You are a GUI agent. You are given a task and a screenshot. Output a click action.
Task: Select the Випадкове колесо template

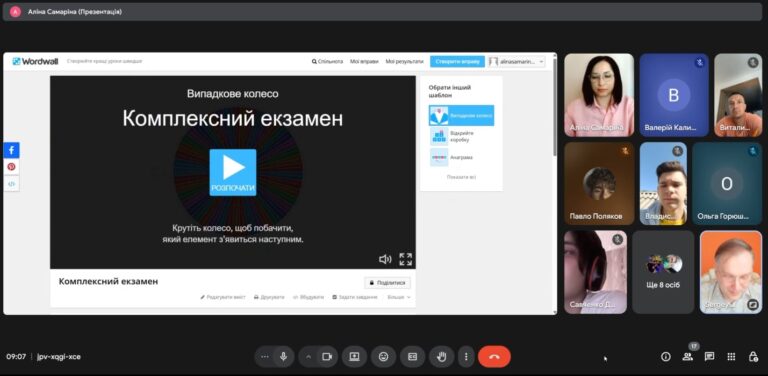pyautogui.click(x=461, y=116)
